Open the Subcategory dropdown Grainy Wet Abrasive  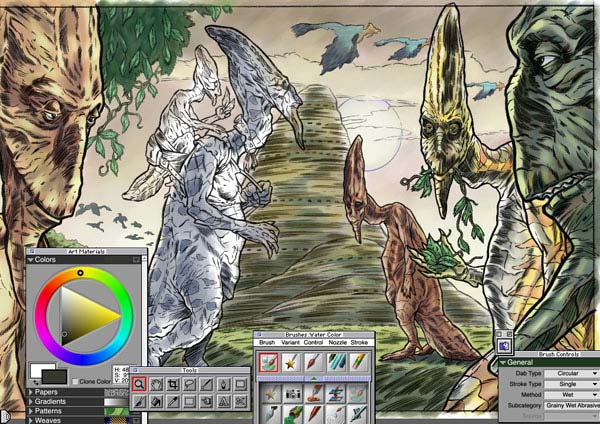tap(572, 405)
